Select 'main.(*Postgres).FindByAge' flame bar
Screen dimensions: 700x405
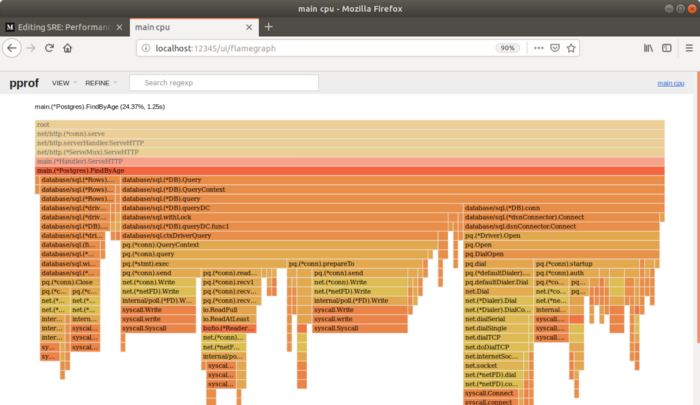click(x=350, y=171)
